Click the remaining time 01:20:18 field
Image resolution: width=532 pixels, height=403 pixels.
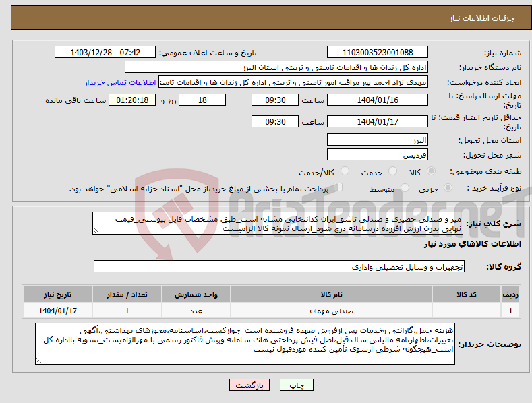click(132, 100)
